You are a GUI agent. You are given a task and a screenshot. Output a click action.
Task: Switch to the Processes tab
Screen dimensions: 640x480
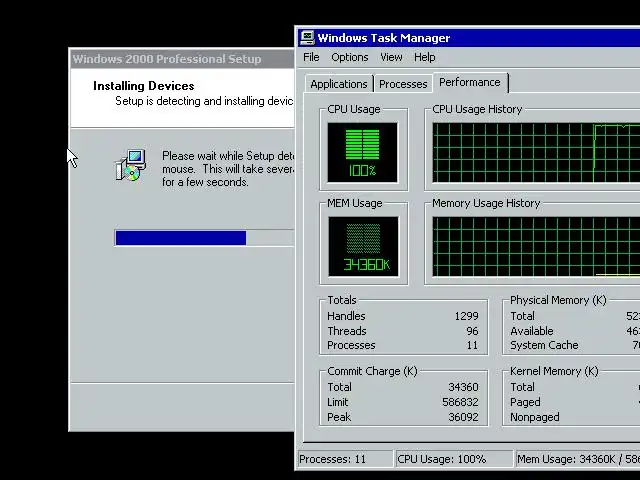403,84
